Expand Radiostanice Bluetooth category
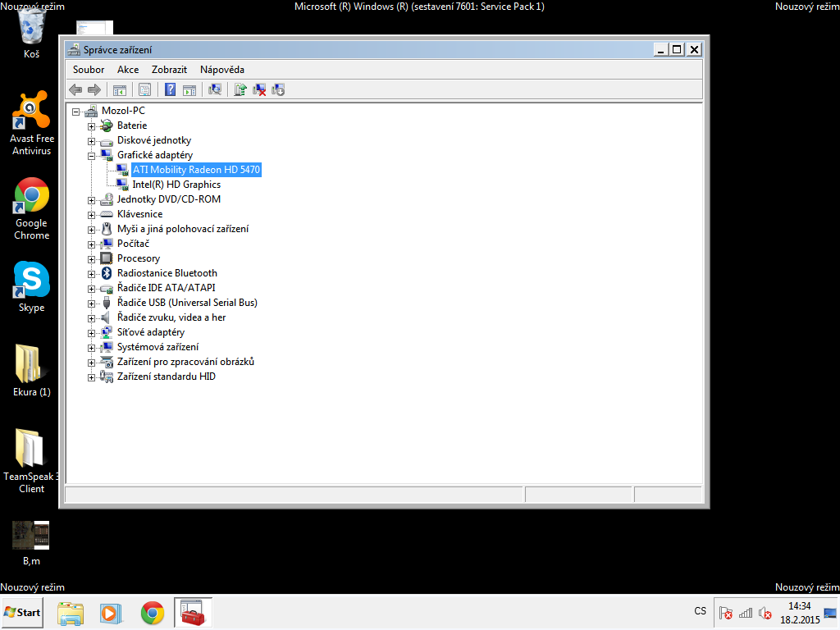This screenshot has width=840, height=630. 92,274
